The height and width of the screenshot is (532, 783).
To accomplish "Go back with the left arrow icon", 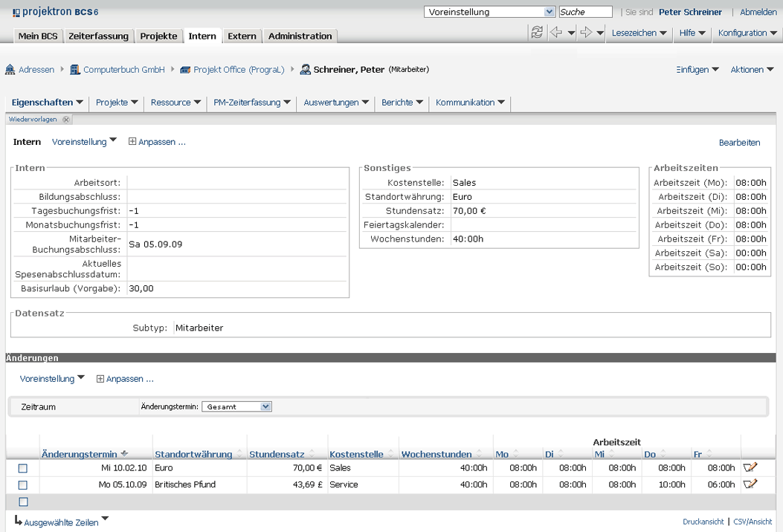I will 555,33.
